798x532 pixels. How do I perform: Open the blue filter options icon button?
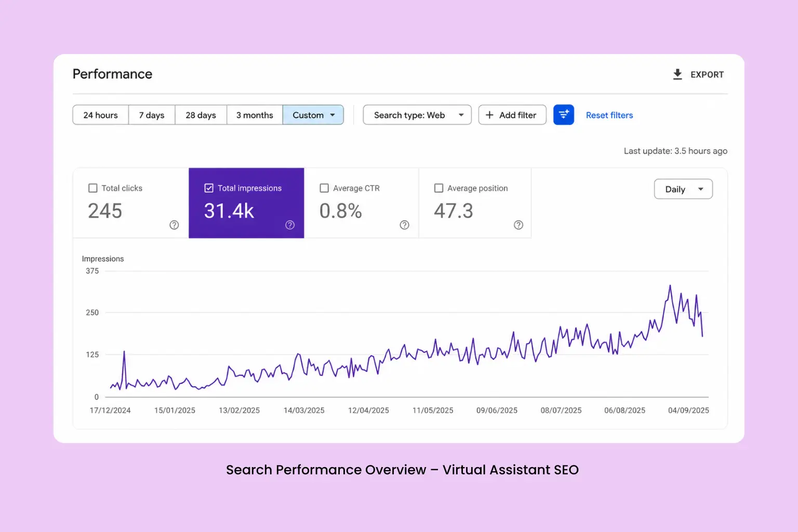[564, 115]
